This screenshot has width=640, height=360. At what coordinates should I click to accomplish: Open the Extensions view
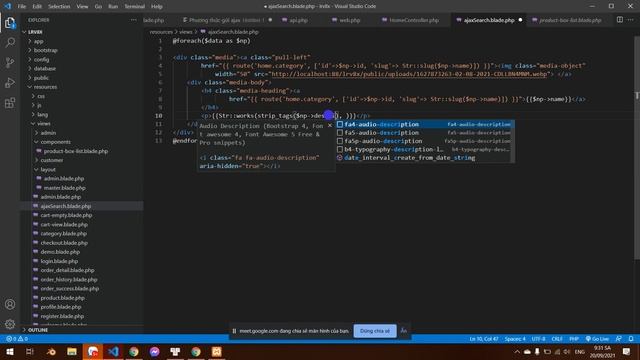(10, 102)
